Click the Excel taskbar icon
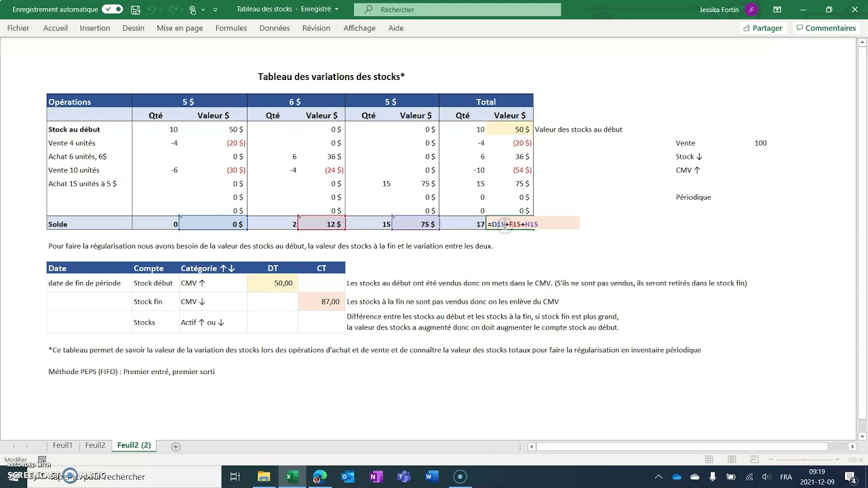 [x=291, y=476]
